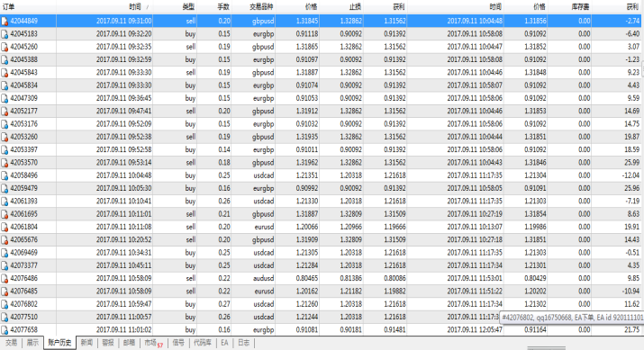Click the sell order icon for 42052177

pyautogui.click(x=5, y=112)
